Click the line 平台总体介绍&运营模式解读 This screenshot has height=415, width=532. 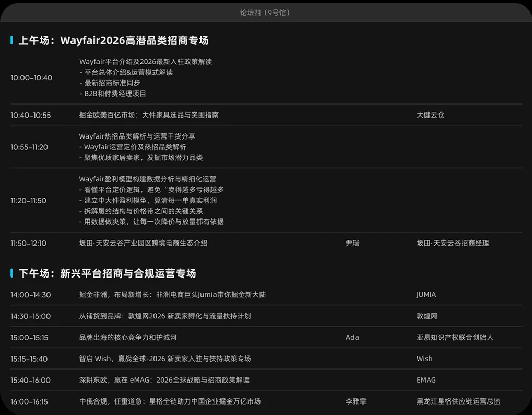point(126,72)
